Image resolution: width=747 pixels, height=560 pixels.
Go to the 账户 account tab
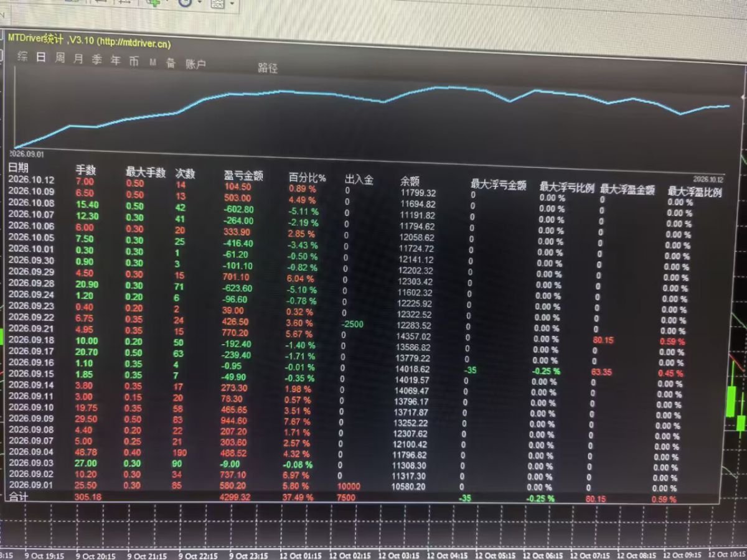pos(196,64)
